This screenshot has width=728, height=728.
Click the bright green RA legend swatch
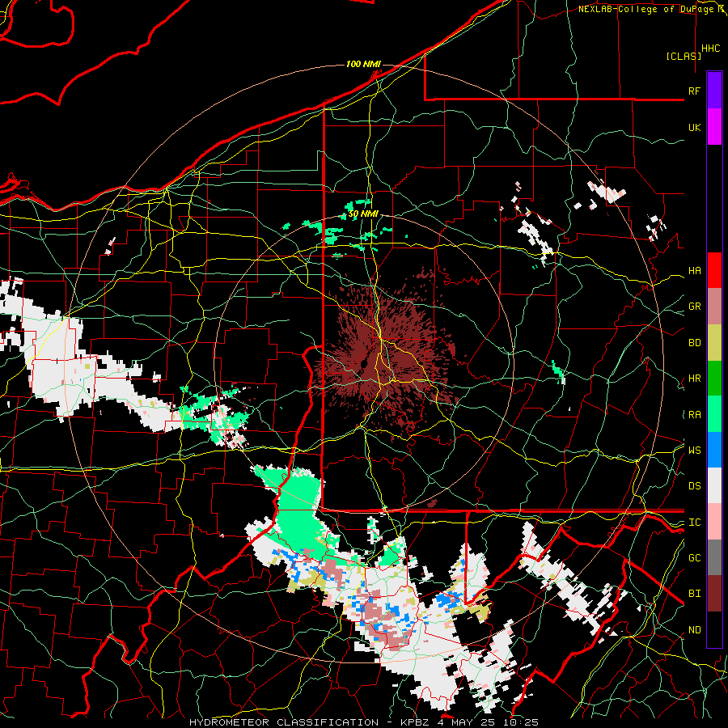714,413
